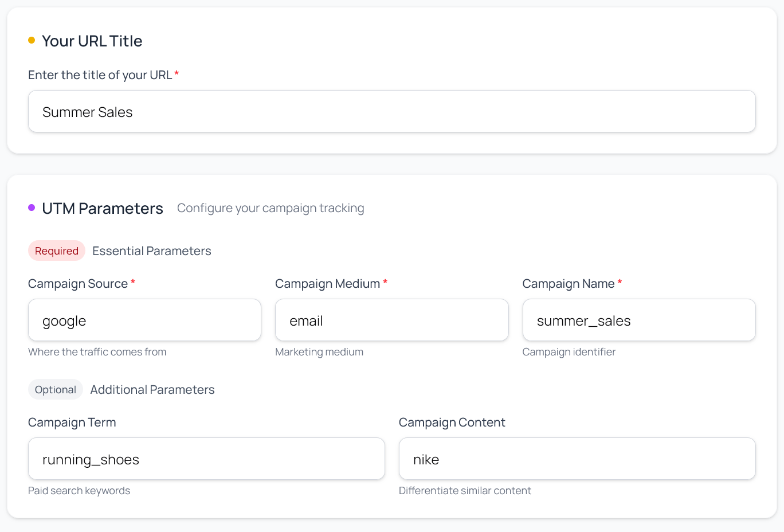Click the yellow dot beside Your URL Title
The image size is (784, 532).
point(32,40)
